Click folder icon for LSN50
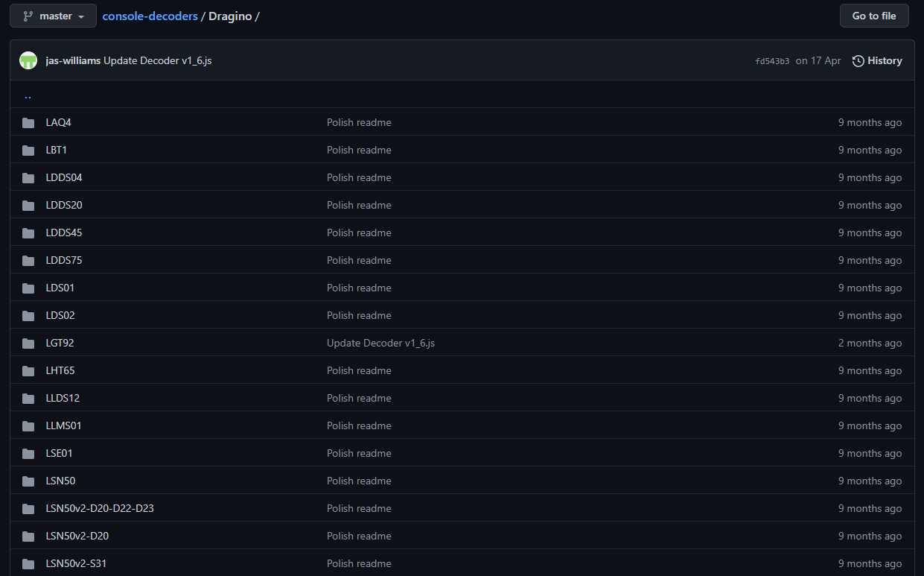924x576 pixels. pos(28,481)
